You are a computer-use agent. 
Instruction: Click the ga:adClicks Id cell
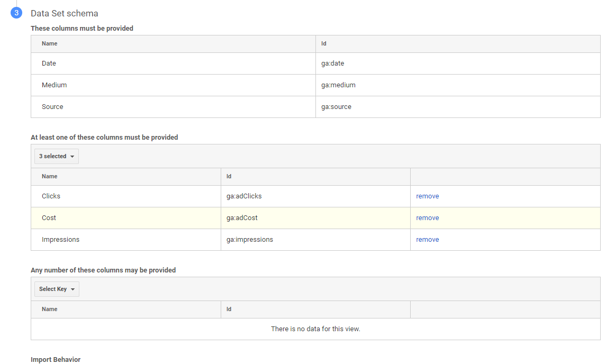tap(244, 196)
